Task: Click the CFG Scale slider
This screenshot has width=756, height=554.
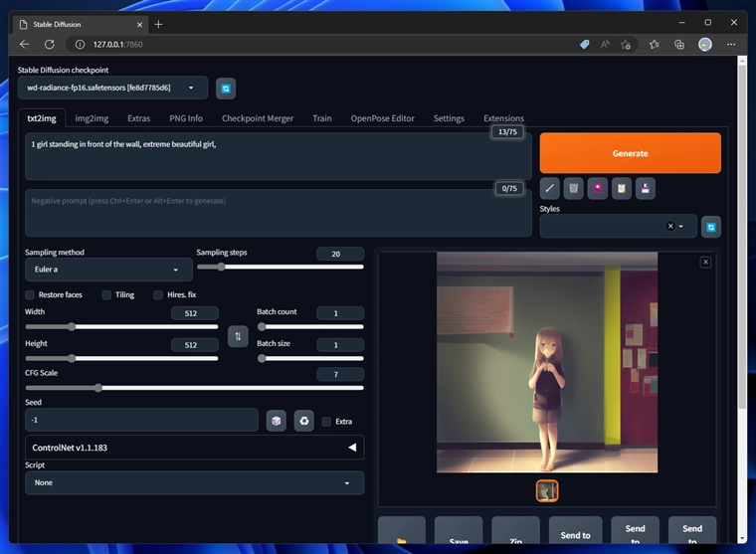Action: [194, 388]
